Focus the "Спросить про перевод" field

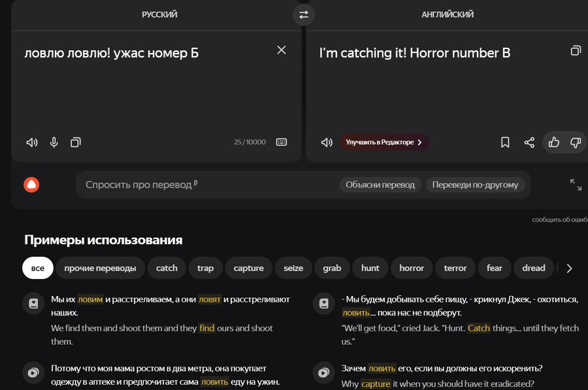(x=206, y=184)
